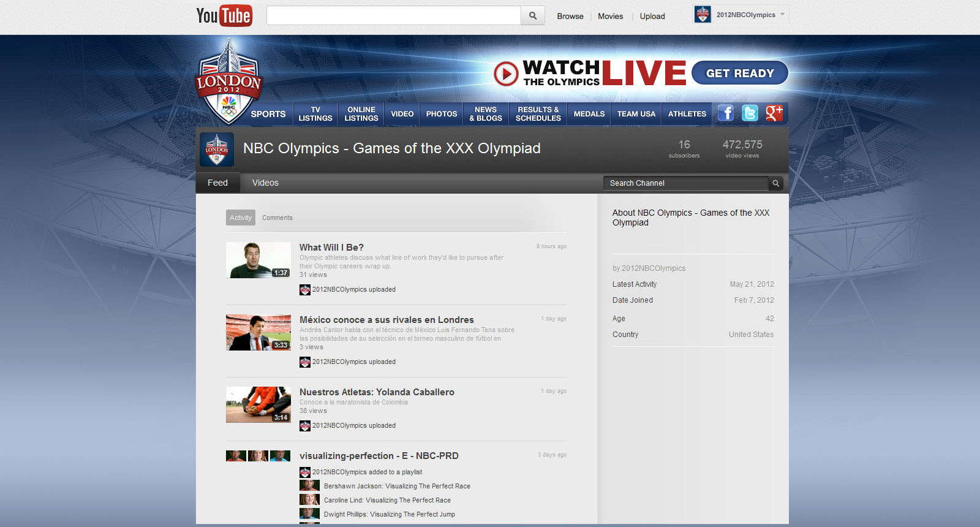Click the London 2012 NBC shield logo
This screenshot has height=527, width=980.
click(x=228, y=84)
